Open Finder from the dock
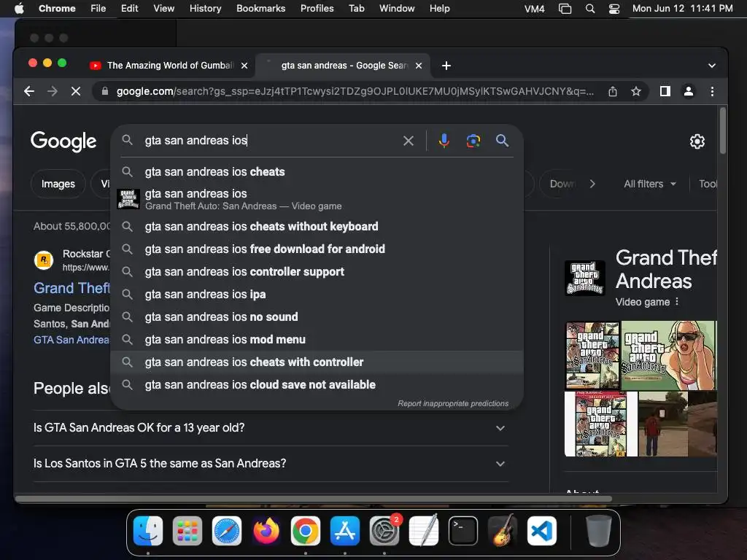Image resolution: width=747 pixels, height=560 pixels. click(148, 531)
